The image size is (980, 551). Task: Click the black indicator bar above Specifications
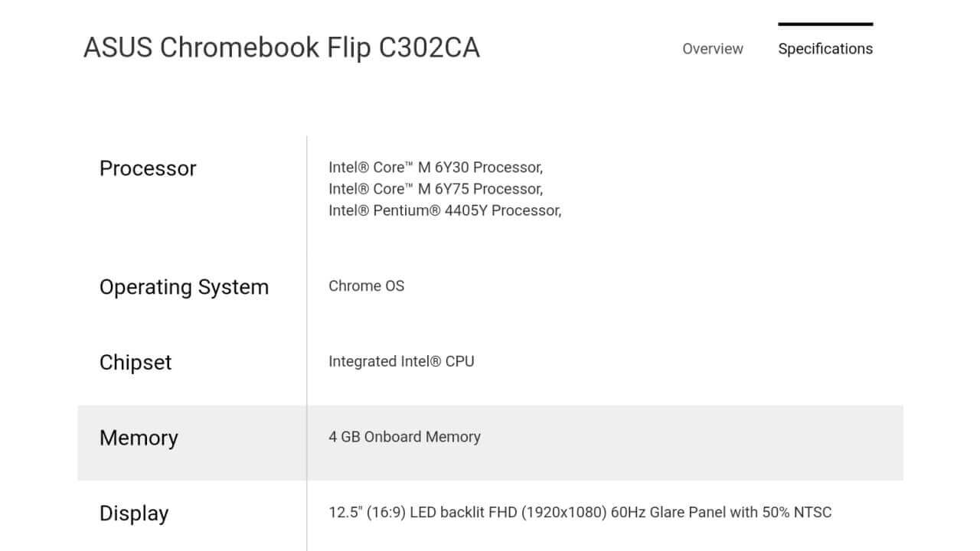(x=825, y=24)
